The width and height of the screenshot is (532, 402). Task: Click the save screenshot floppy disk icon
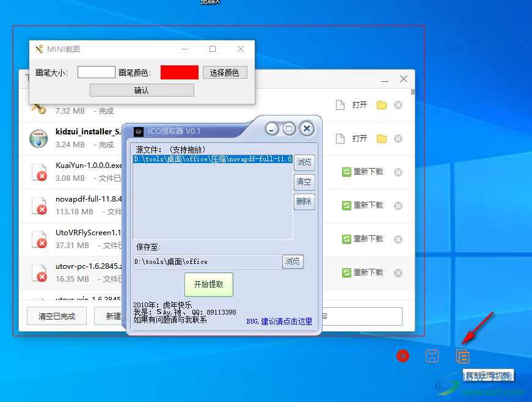[432, 356]
